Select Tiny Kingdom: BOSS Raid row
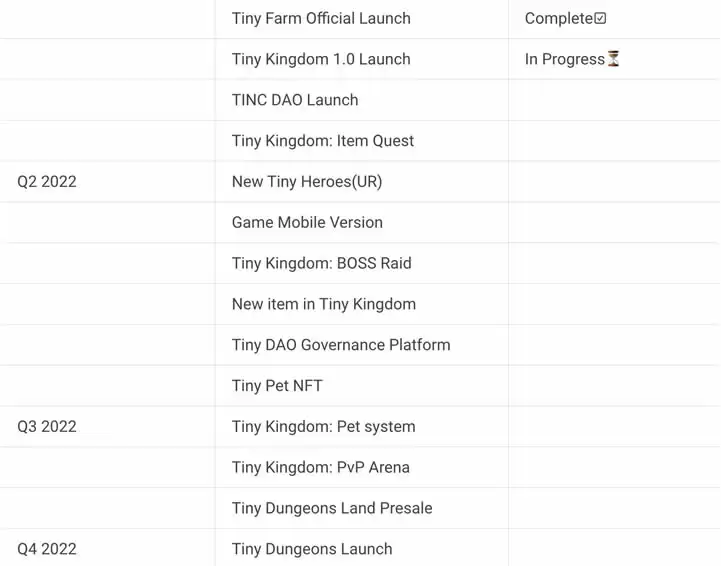Image resolution: width=721 pixels, height=566 pixels. pos(322,264)
